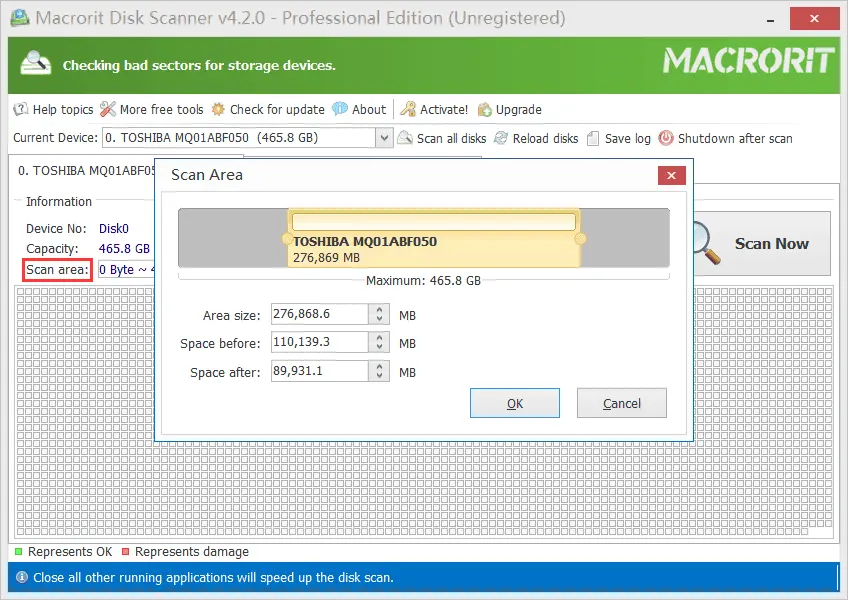Open About speech bubble icon
Screen dimensions: 848x600
tap(340, 109)
